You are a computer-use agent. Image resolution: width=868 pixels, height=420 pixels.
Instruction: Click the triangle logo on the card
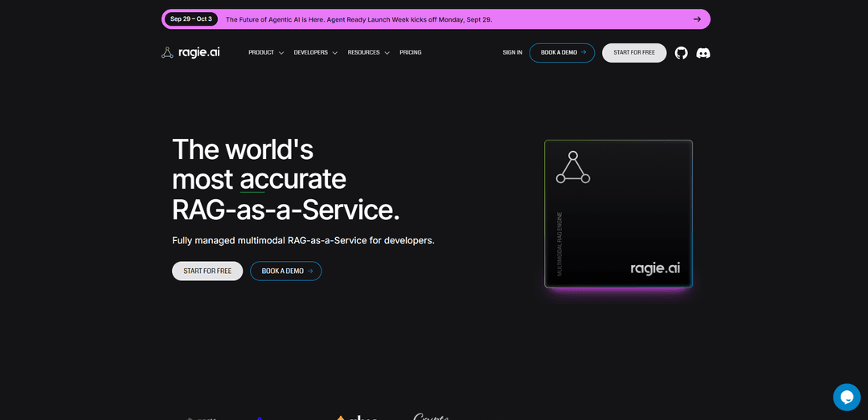click(573, 167)
